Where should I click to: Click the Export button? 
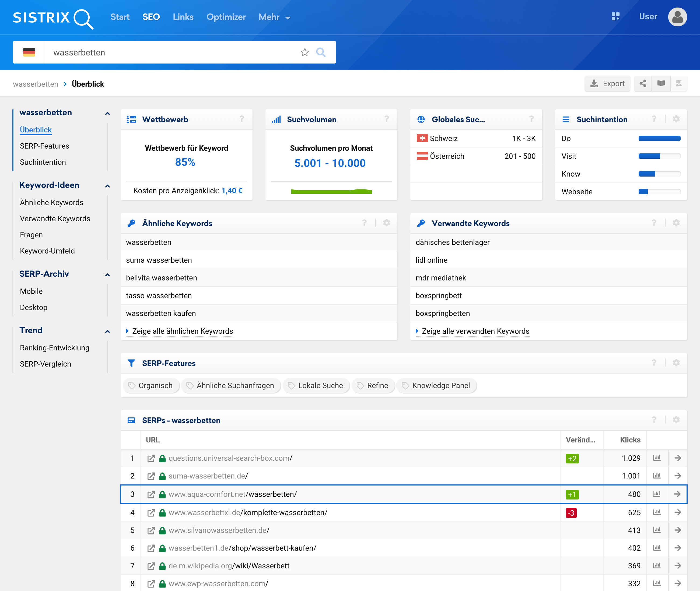point(607,83)
